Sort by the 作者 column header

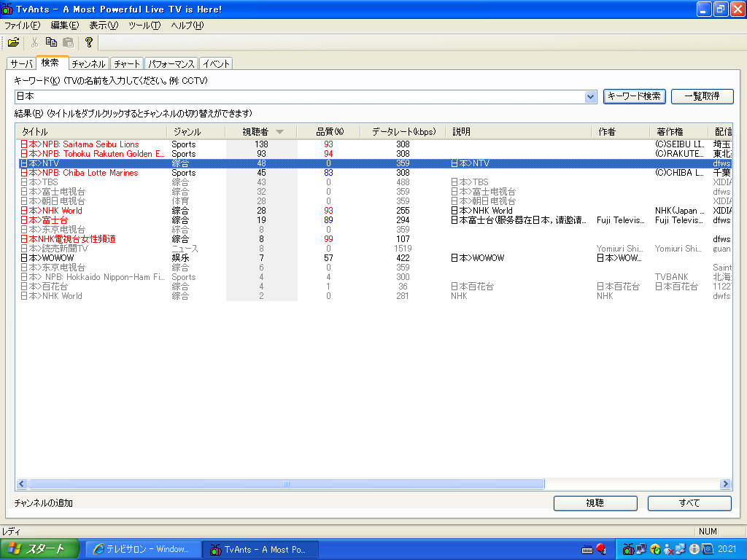[x=620, y=132]
